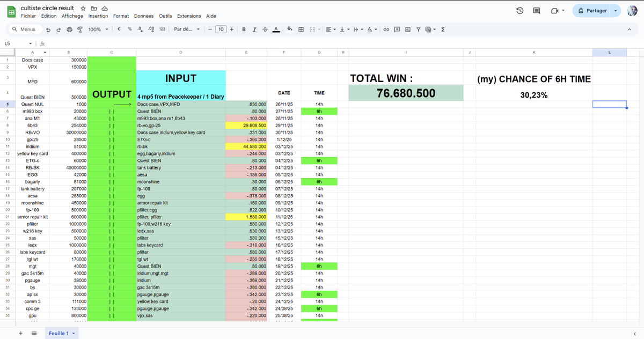The width and height of the screenshot is (644, 339).
Task: Open the Extensions menu
Action: [189, 16]
